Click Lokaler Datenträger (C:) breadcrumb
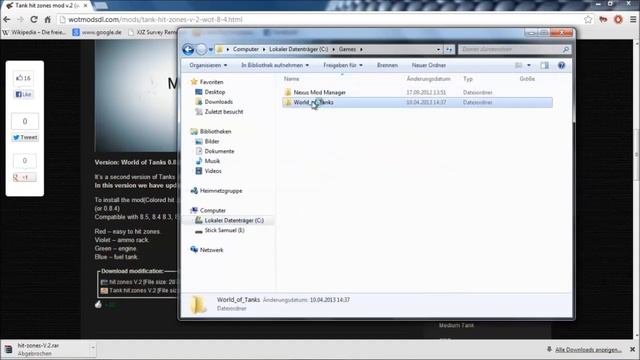640x360 pixels. (298, 49)
